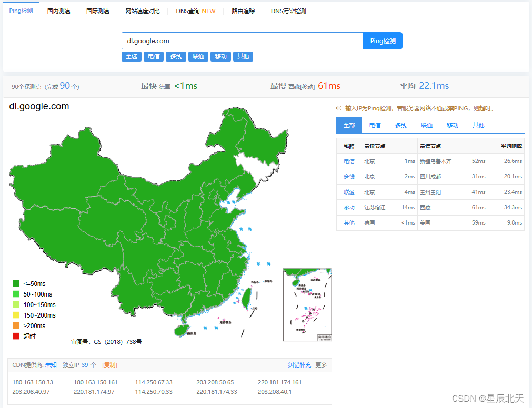This screenshot has height=408, width=532.
Task: Select the 多线 tab above results table
Action: (400, 125)
